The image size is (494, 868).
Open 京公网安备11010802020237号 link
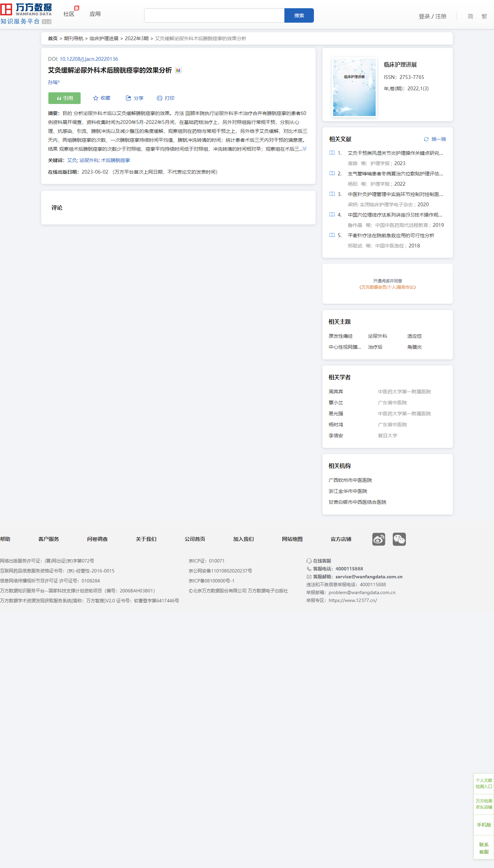[x=220, y=571]
